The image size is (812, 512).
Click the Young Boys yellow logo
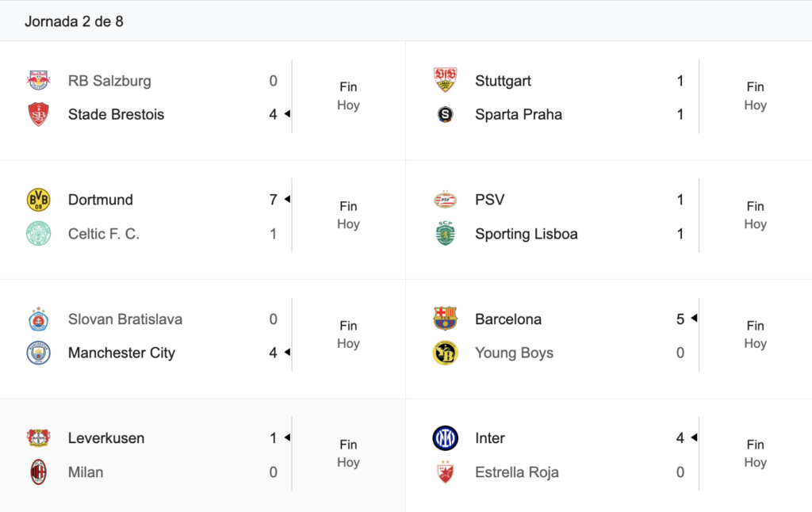(446, 353)
